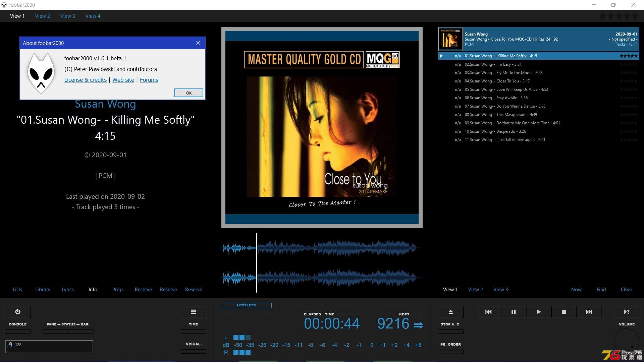Toggle the TIME switch bar
Viewport: 644px width, 362px height.
click(x=194, y=331)
